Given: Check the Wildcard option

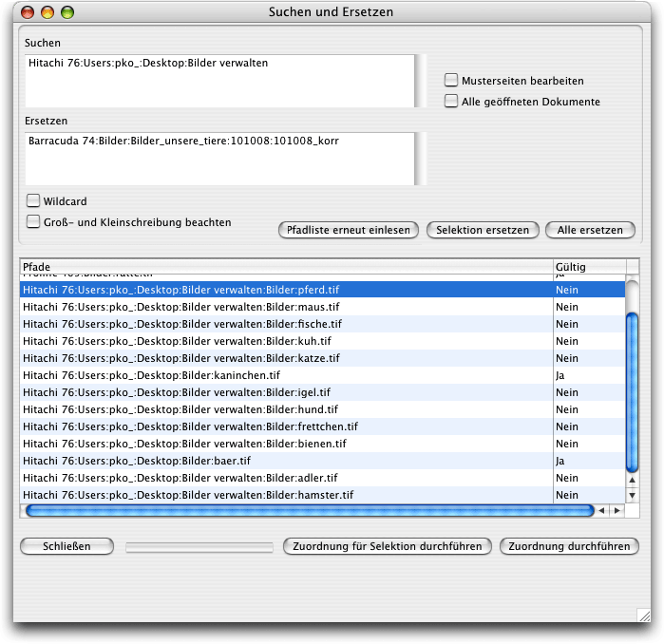Looking at the screenshot, I should [x=33, y=200].
